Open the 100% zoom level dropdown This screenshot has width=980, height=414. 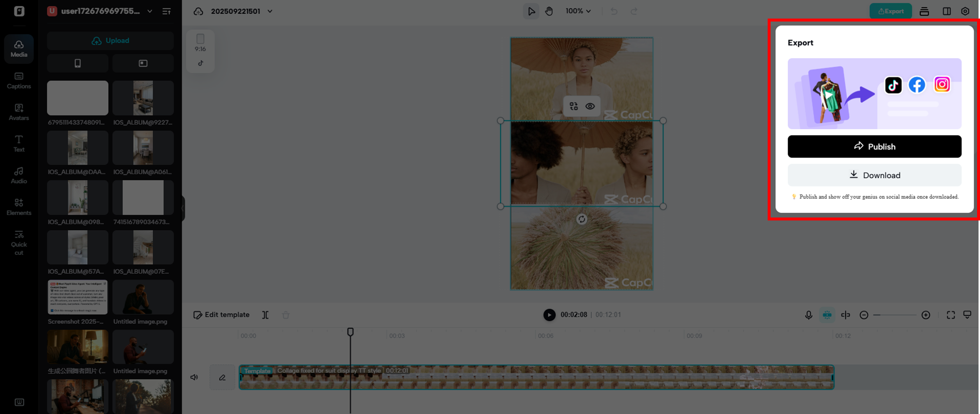[x=578, y=11]
